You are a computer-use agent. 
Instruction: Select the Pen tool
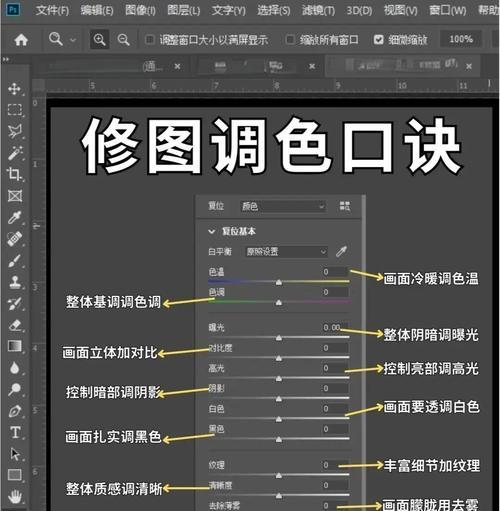pos(15,411)
